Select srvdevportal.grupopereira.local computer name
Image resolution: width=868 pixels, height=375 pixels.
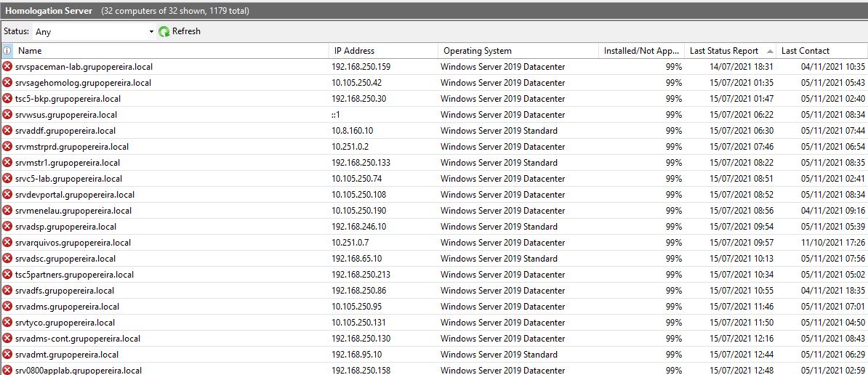[x=75, y=195]
